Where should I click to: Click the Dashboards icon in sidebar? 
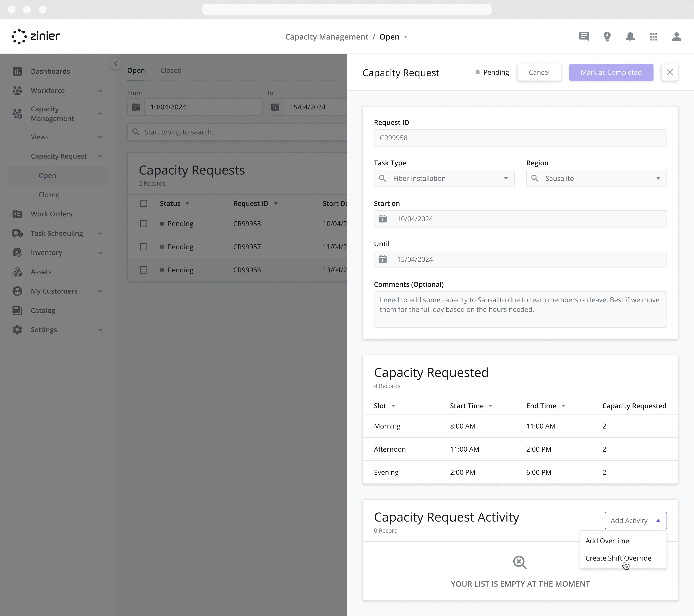(x=17, y=71)
